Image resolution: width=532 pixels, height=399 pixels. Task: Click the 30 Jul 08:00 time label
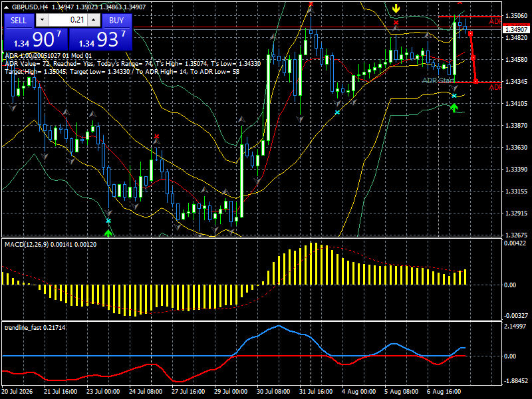[x=273, y=391]
